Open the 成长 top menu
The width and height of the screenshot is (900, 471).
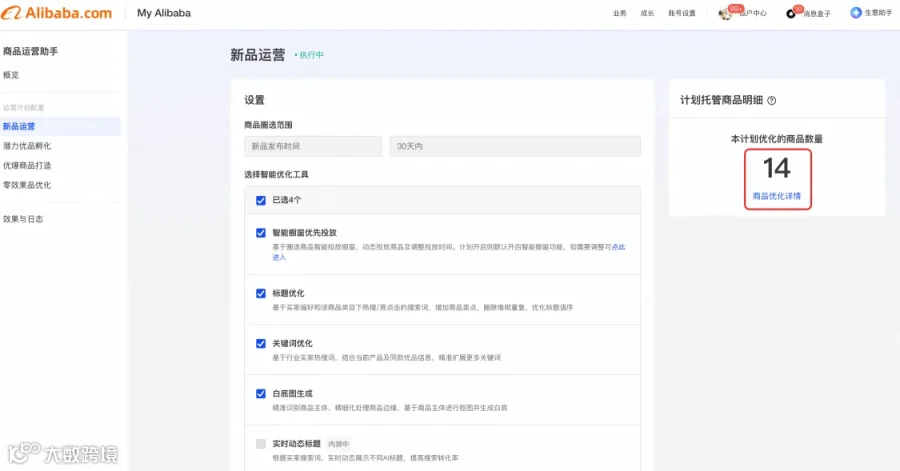[x=647, y=13]
